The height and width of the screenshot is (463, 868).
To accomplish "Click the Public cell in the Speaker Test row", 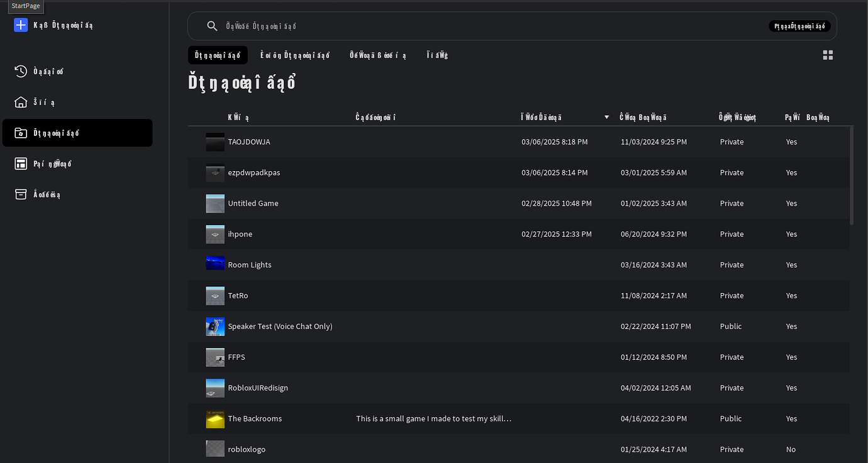I will point(731,326).
